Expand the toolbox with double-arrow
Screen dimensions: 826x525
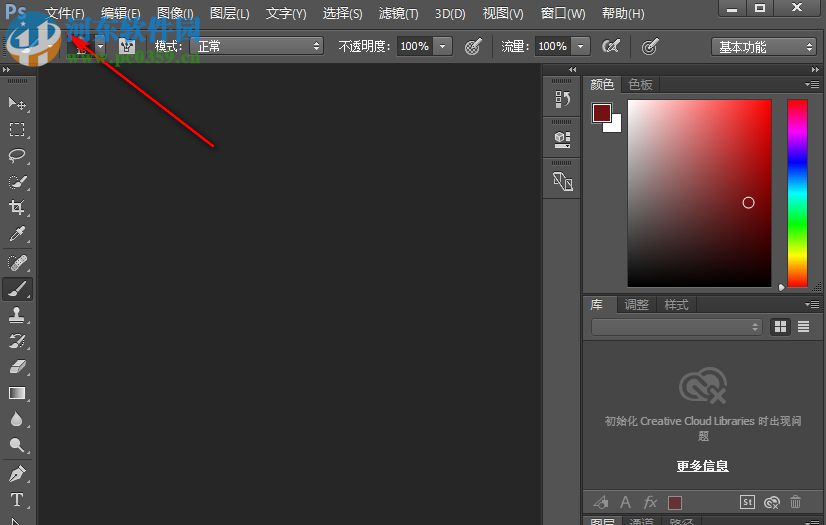6,70
